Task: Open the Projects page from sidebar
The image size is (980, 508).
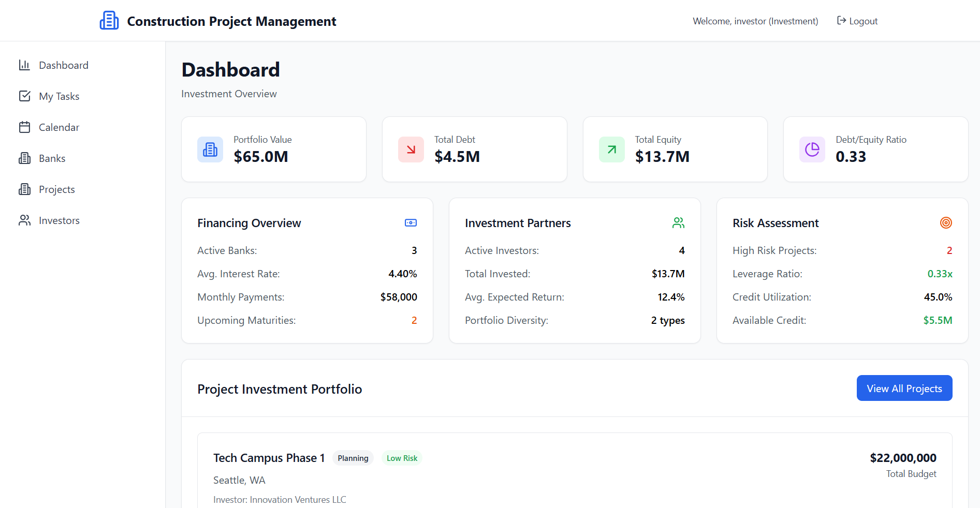Action: coord(56,189)
